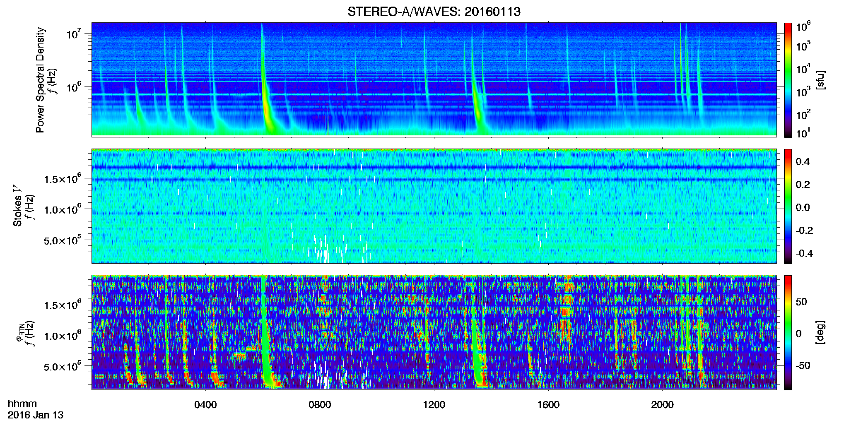The height and width of the screenshot is (447, 868).
Task: Click the 1600 time axis label
Action: coord(548,405)
